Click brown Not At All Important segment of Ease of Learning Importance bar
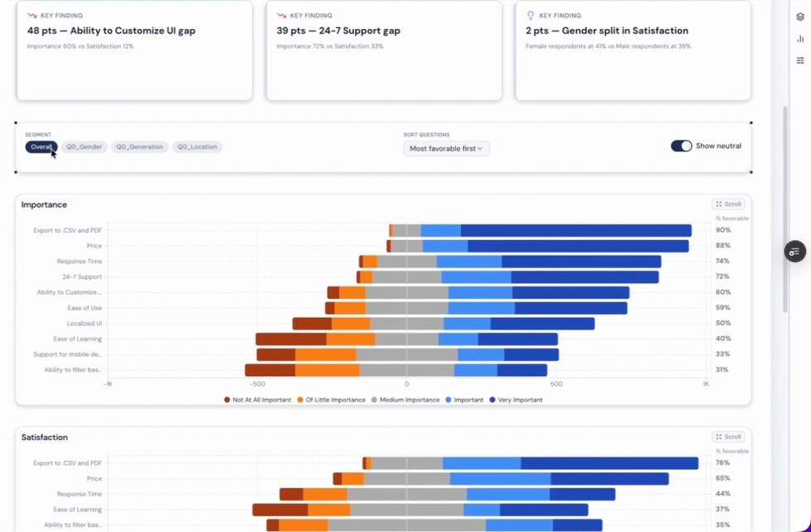Viewport: 811px width, 532px height. 290,339
